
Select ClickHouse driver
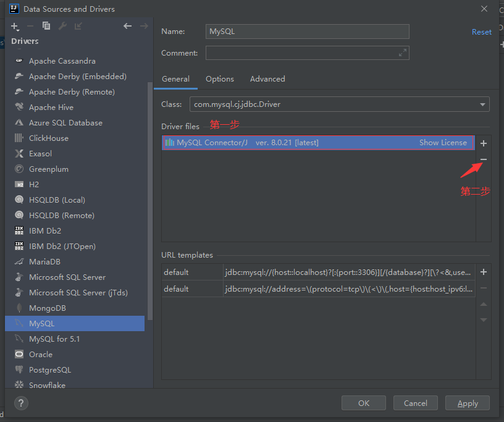75,138
